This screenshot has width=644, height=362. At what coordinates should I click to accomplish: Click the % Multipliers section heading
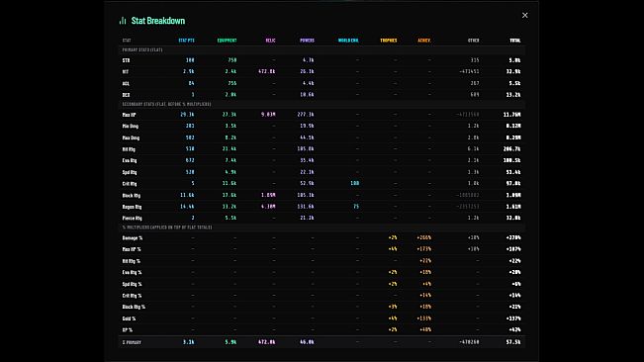pyautogui.click(x=167, y=226)
